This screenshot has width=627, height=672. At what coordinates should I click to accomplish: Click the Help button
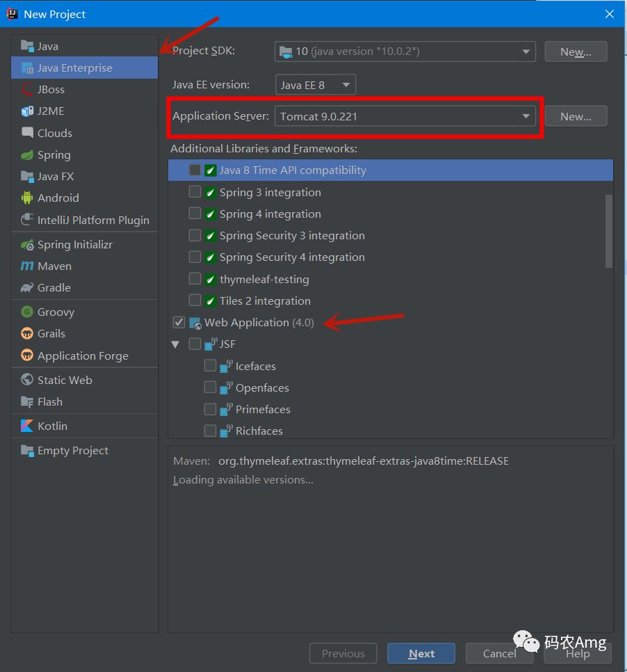(x=578, y=653)
